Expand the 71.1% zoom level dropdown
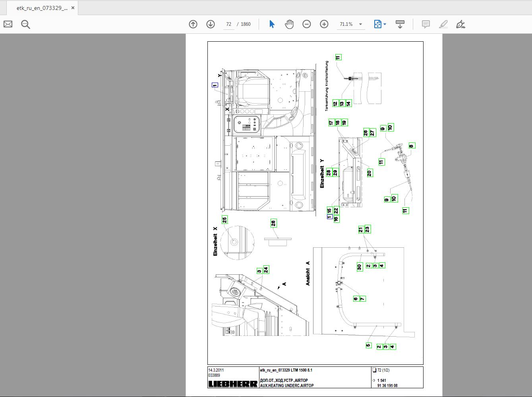Viewport: 532px width, 397px height. click(x=360, y=24)
